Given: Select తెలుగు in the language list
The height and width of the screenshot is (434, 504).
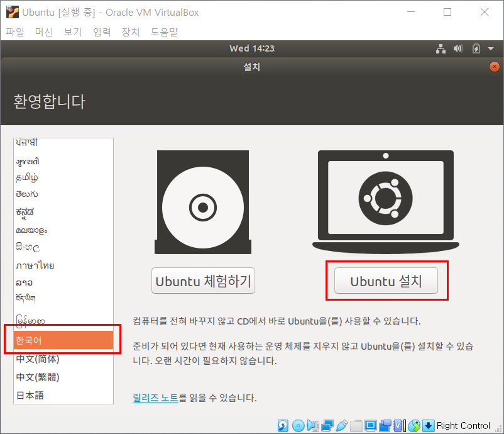Looking at the screenshot, I should click(63, 194).
